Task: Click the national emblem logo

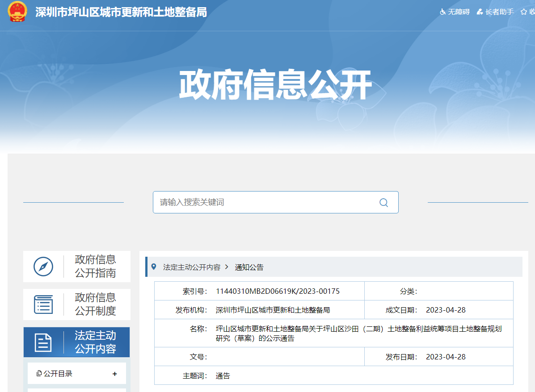Action: pos(17,12)
